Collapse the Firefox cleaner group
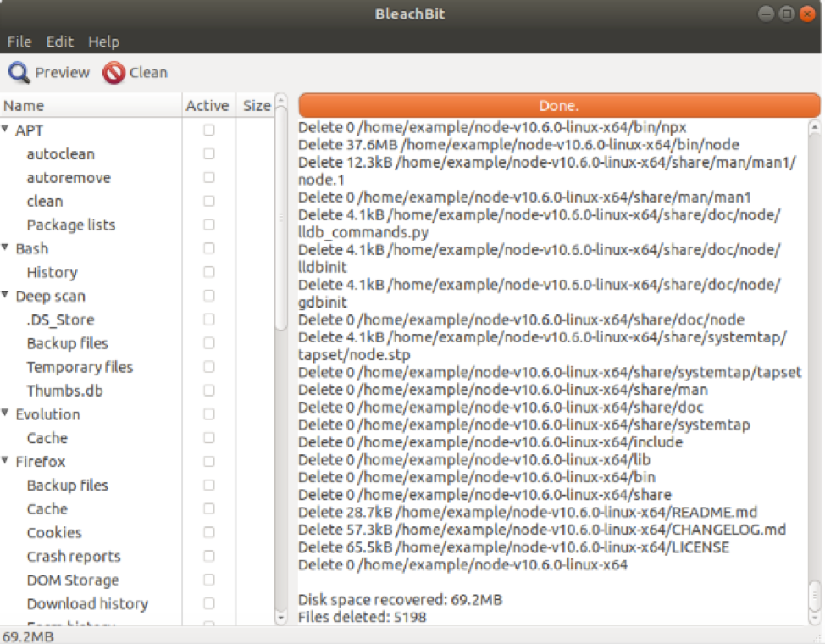825x644 pixels. 7,462
